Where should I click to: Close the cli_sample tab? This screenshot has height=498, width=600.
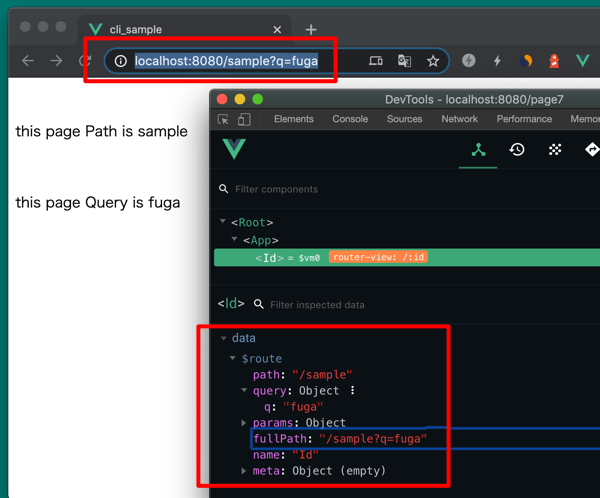point(277,29)
